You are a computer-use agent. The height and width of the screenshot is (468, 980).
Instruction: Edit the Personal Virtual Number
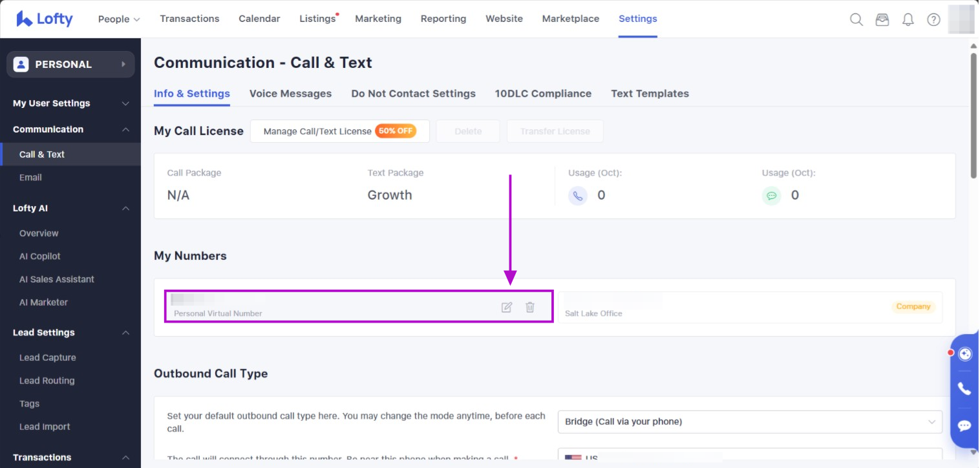coord(507,307)
